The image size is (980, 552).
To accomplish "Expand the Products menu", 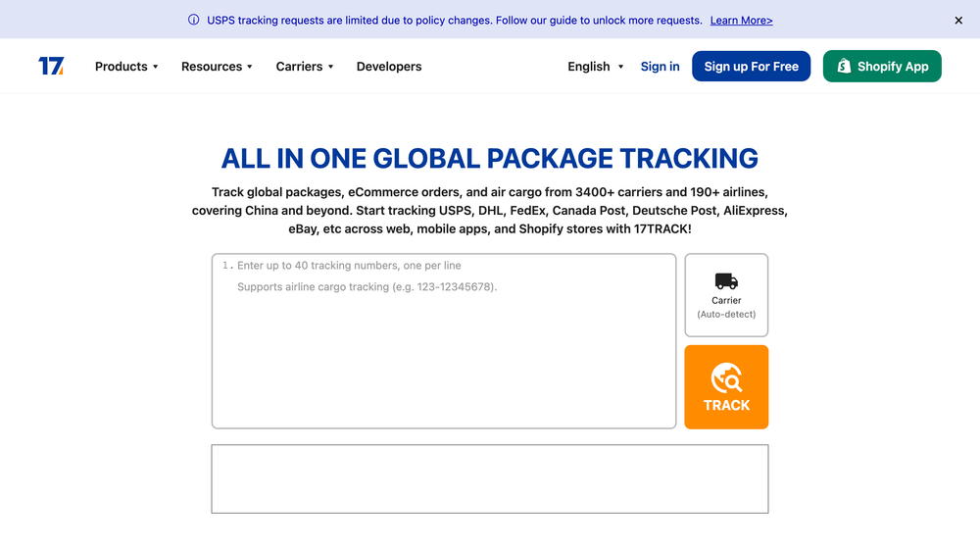I will [126, 67].
